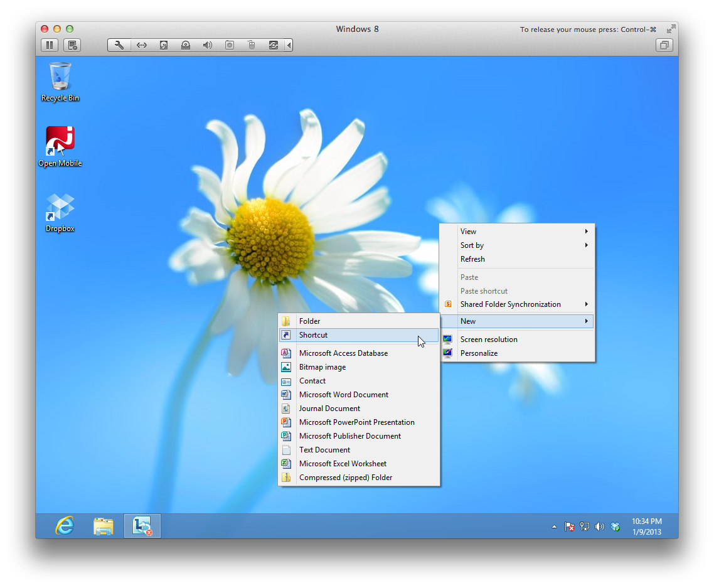Click the volume icon in Windows system tray

599,527
